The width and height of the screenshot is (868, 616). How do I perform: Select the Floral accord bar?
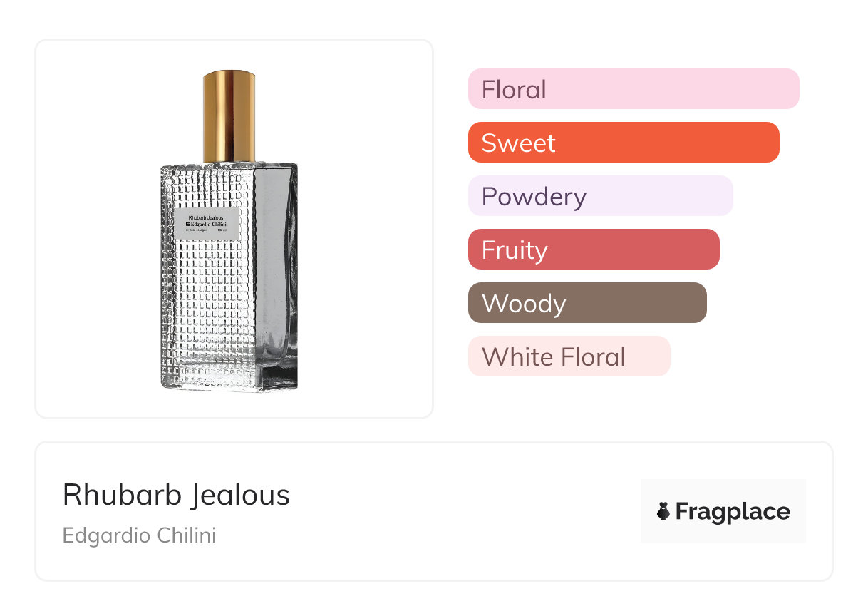click(x=633, y=89)
